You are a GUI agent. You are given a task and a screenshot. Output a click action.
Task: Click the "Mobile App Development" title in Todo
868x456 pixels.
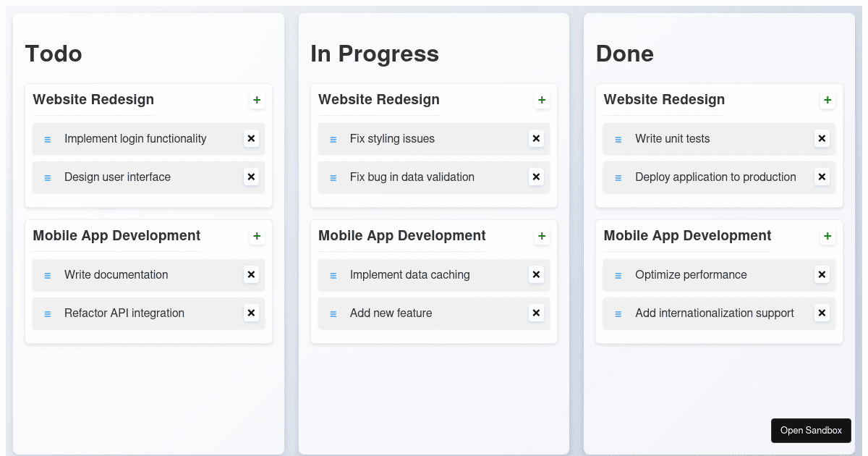(116, 235)
